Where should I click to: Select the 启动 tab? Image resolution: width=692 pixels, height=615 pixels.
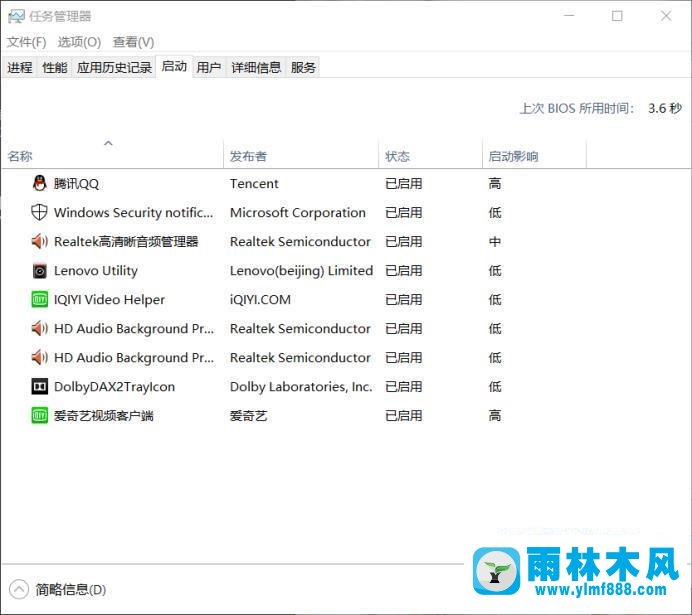[174, 67]
